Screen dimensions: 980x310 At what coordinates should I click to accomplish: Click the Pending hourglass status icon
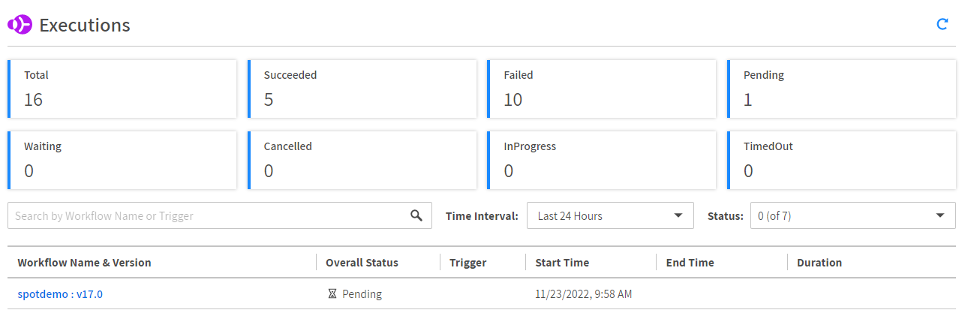[x=332, y=294]
